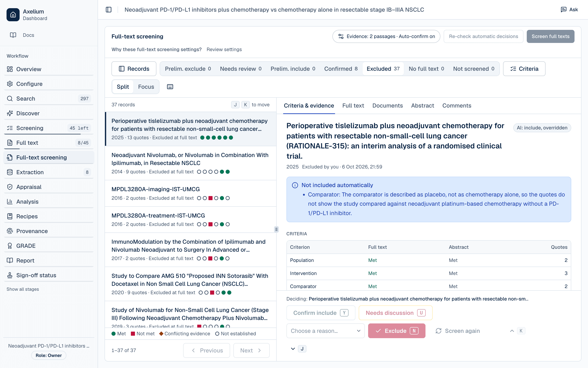This screenshot has width=588, height=368.
Task: Click Screen again
Action: (458, 331)
